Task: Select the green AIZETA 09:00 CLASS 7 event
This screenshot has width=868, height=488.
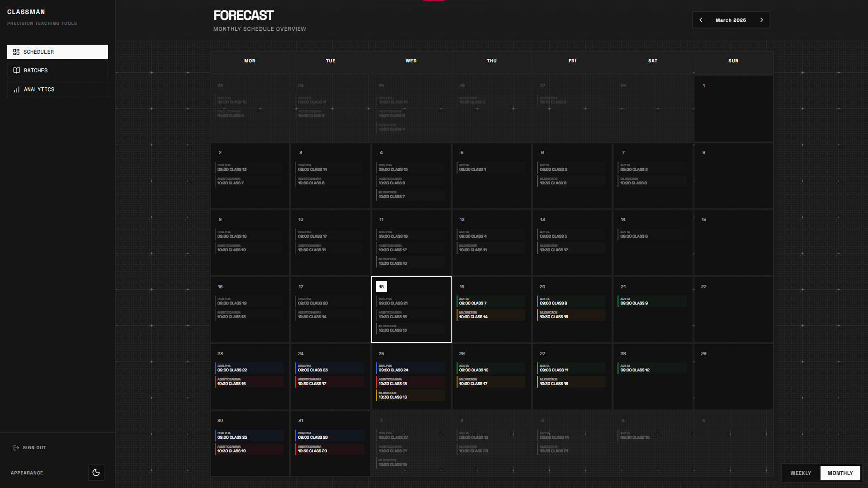Action: tap(491, 301)
